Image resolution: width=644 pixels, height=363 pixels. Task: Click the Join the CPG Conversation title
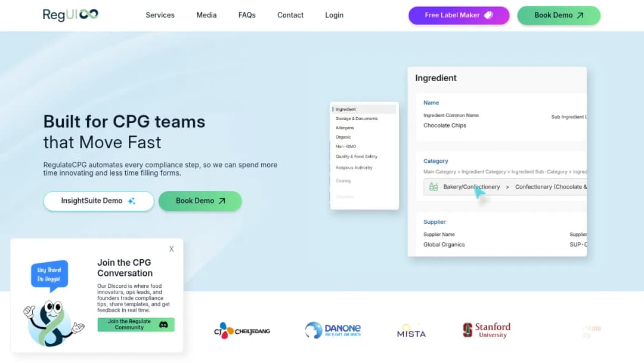pyautogui.click(x=125, y=267)
